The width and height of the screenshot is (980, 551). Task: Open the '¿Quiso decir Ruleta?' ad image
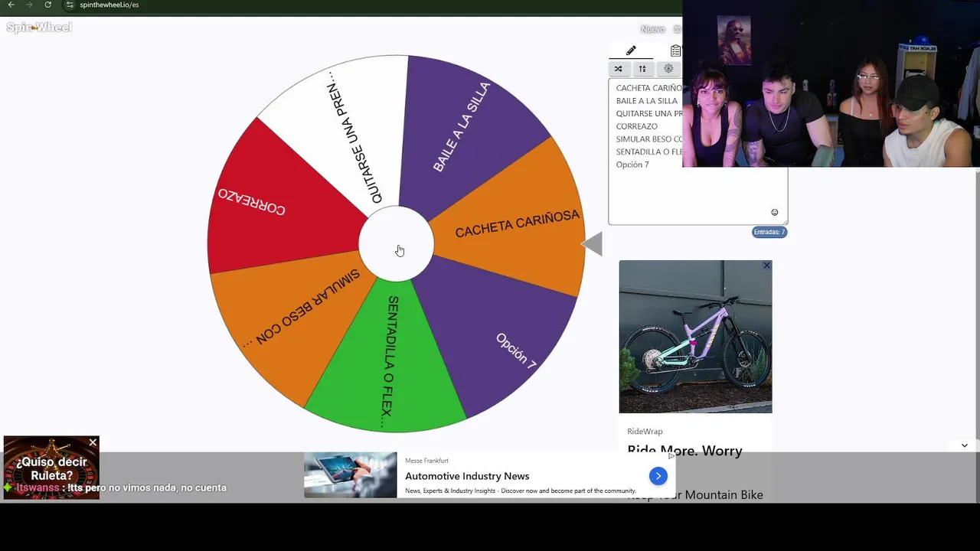51,468
